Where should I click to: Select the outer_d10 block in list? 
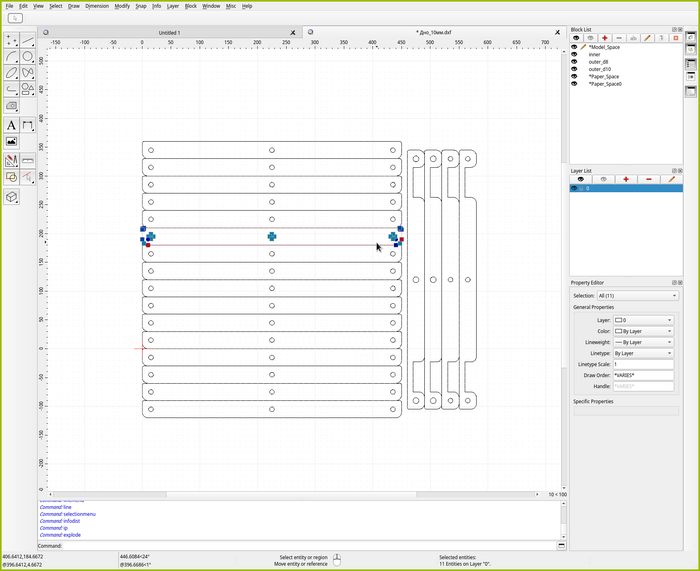tap(599, 69)
